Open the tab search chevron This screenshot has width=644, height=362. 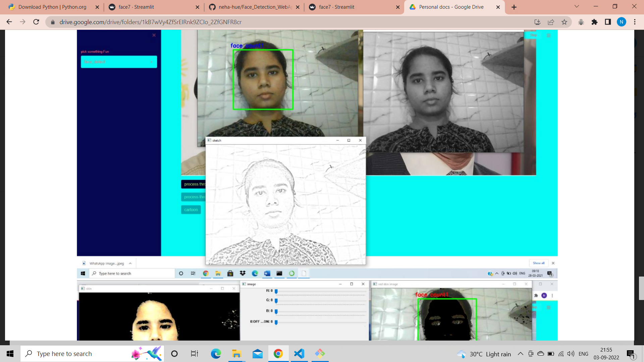(577, 6)
